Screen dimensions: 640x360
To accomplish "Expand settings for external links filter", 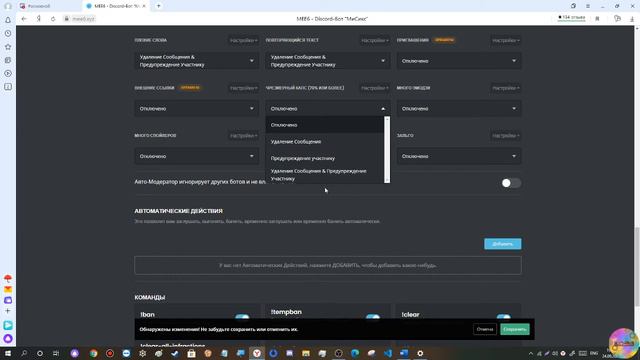I will (x=243, y=88).
